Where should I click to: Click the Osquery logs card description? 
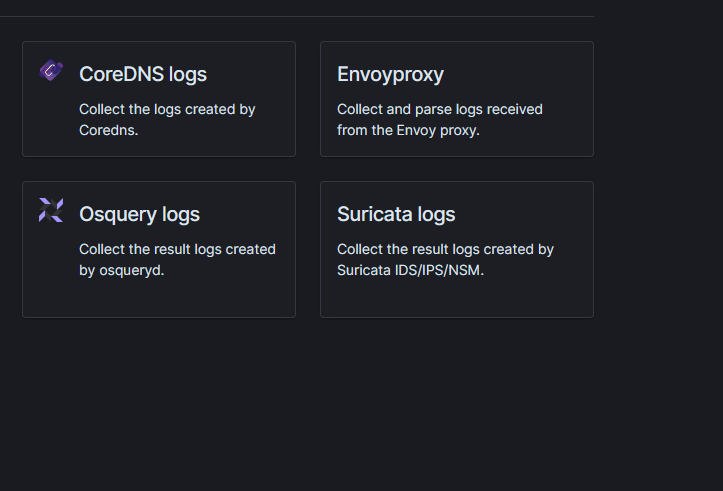pos(177,259)
